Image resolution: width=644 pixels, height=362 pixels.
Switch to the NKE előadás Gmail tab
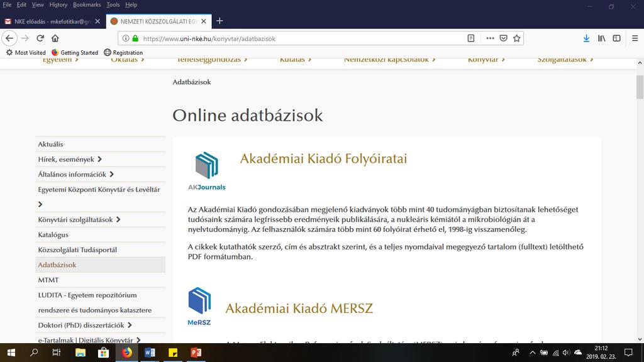(52, 21)
